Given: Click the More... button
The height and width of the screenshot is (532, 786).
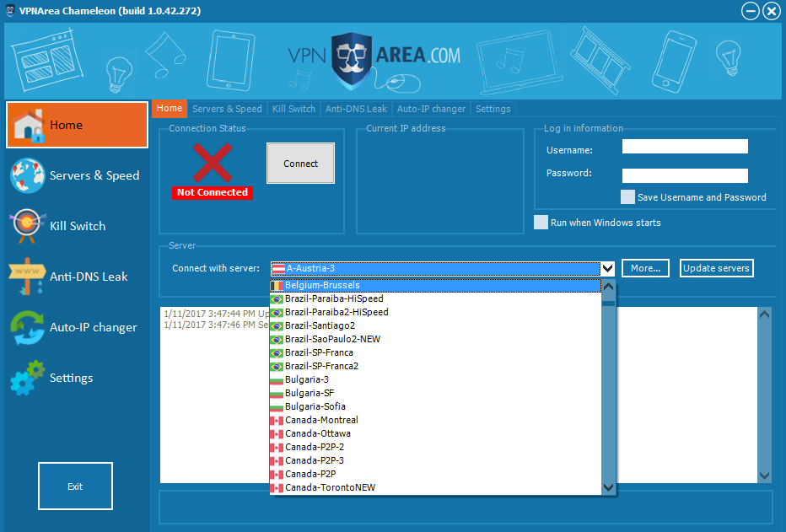Looking at the screenshot, I should pyautogui.click(x=646, y=268).
